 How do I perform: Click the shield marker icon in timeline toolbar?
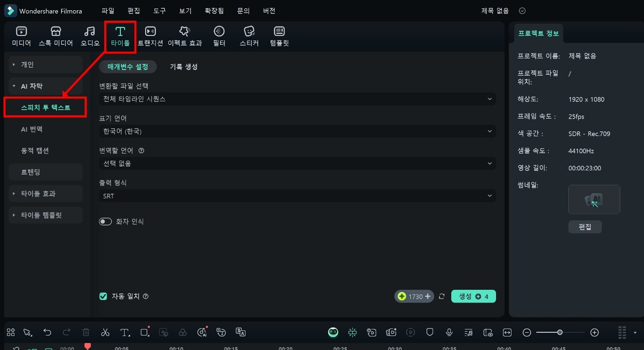pyautogui.click(x=430, y=332)
